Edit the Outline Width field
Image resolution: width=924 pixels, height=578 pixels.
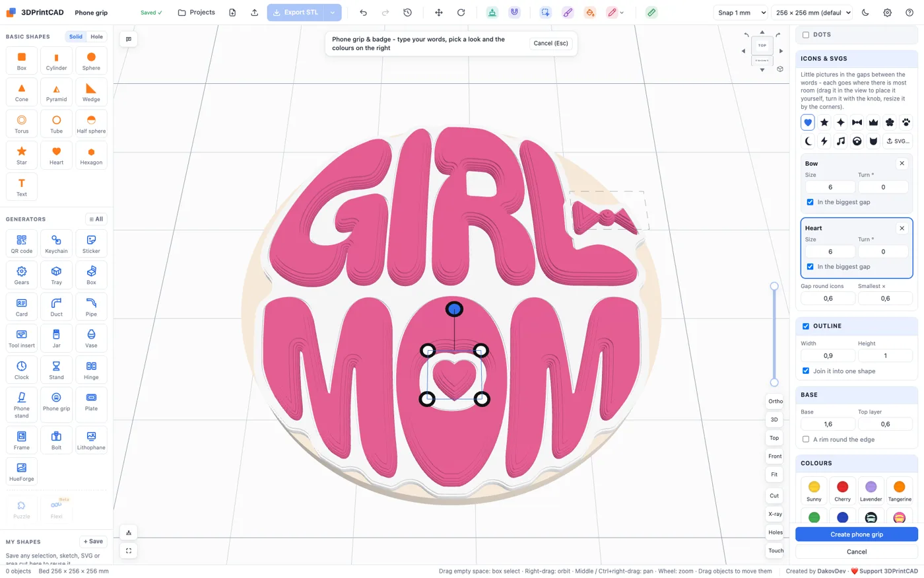[828, 355]
